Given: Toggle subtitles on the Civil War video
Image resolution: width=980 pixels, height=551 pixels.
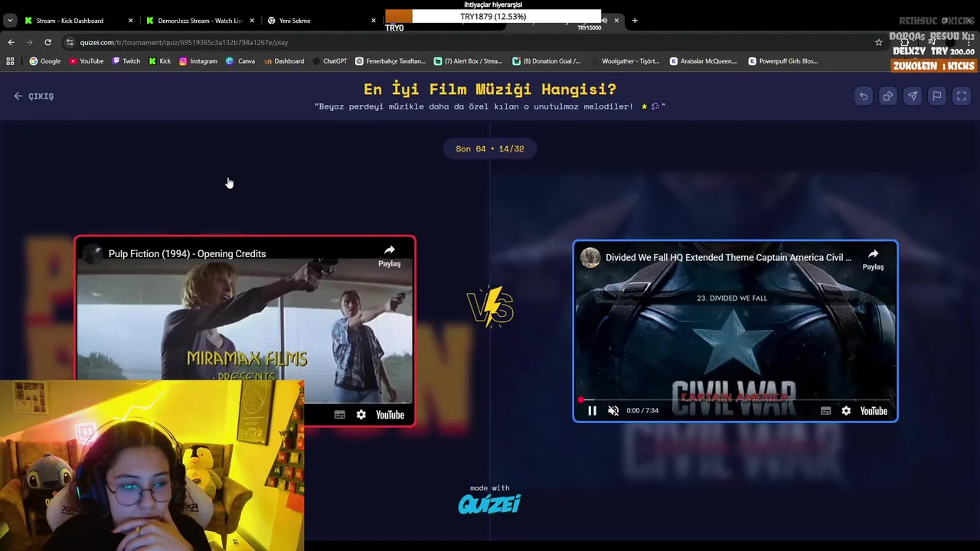Looking at the screenshot, I should pyautogui.click(x=825, y=411).
